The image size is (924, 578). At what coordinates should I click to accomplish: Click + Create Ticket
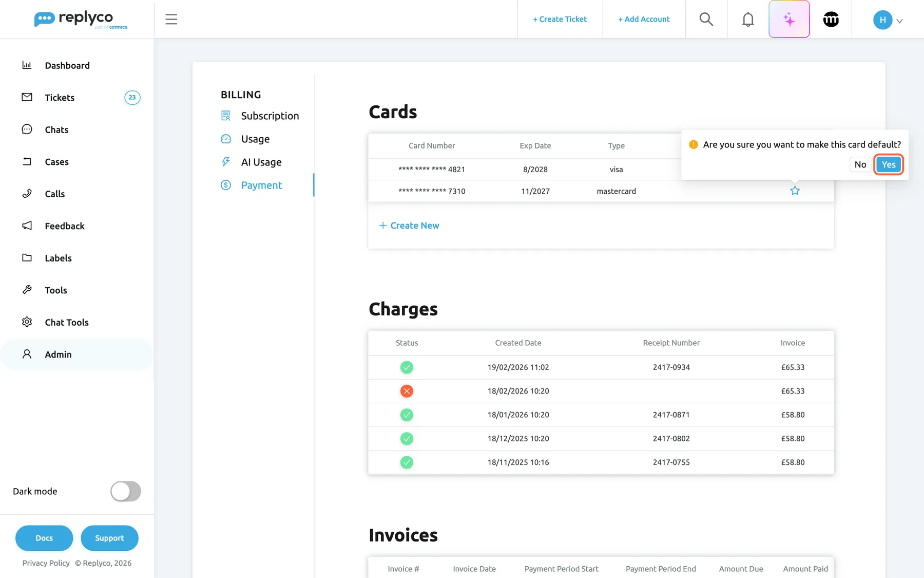point(560,19)
